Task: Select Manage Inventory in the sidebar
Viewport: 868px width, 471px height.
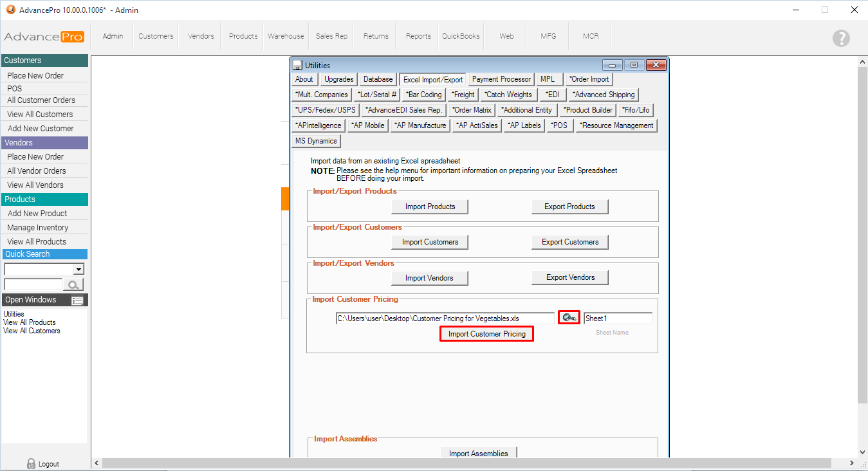Action: (x=37, y=228)
